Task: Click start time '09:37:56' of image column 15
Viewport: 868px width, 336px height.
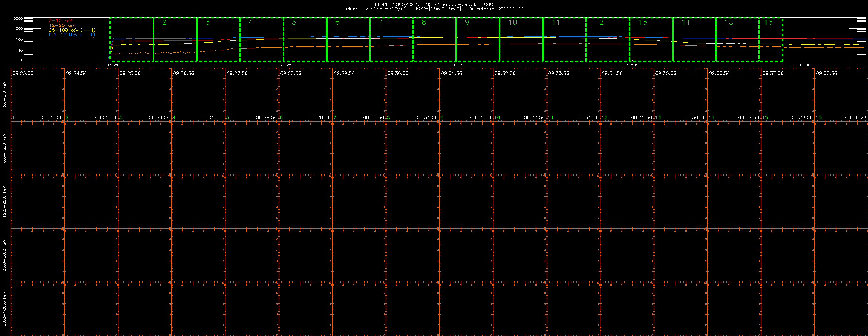Action: click(773, 73)
